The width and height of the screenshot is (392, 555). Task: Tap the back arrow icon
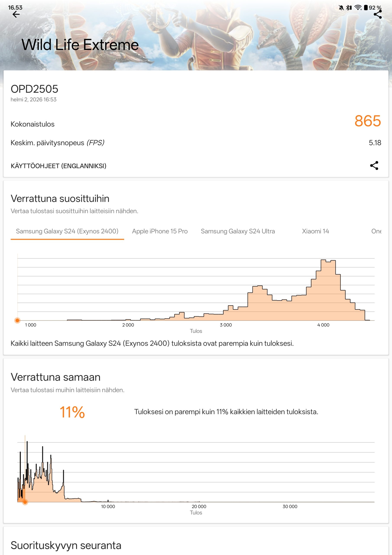pyautogui.click(x=16, y=15)
